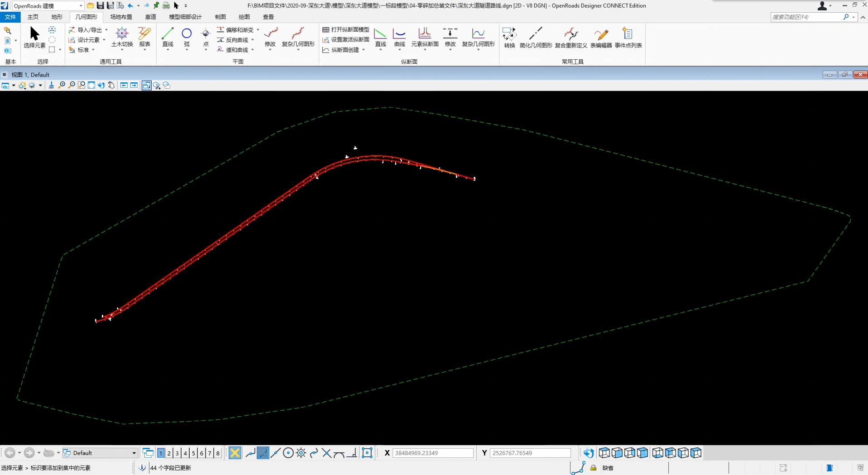
Task: Toggle view 8 button
Action: point(218,453)
